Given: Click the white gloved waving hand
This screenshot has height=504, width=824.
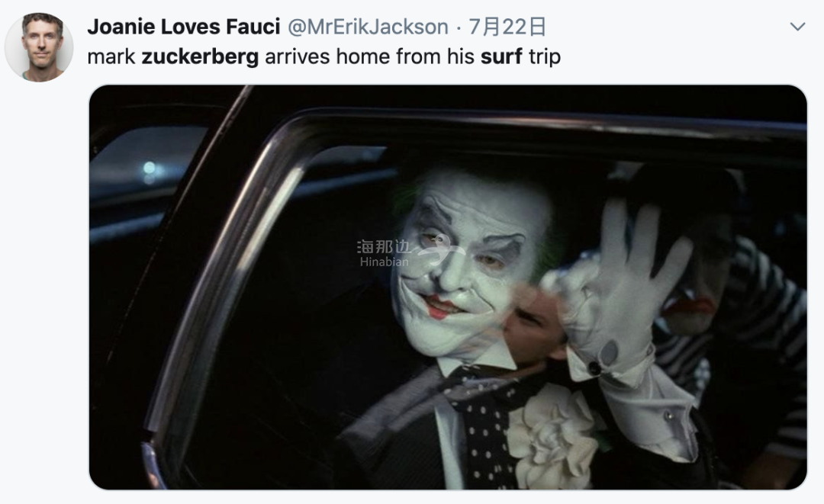Looking at the screenshot, I should point(620,278).
